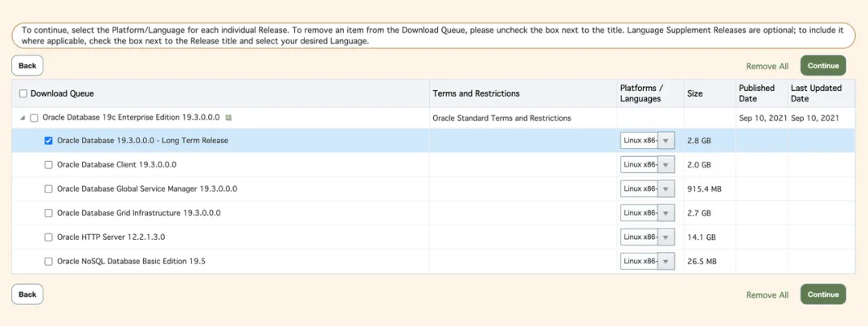Check the Oracle Database Global Service Manager box
868x326 pixels.
(x=48, y=189)
